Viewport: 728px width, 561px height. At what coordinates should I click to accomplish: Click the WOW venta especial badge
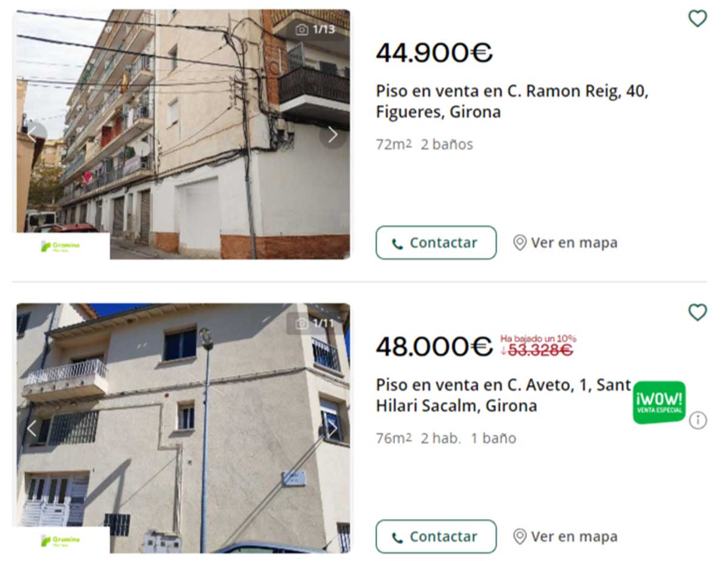[x=659, y=403]
